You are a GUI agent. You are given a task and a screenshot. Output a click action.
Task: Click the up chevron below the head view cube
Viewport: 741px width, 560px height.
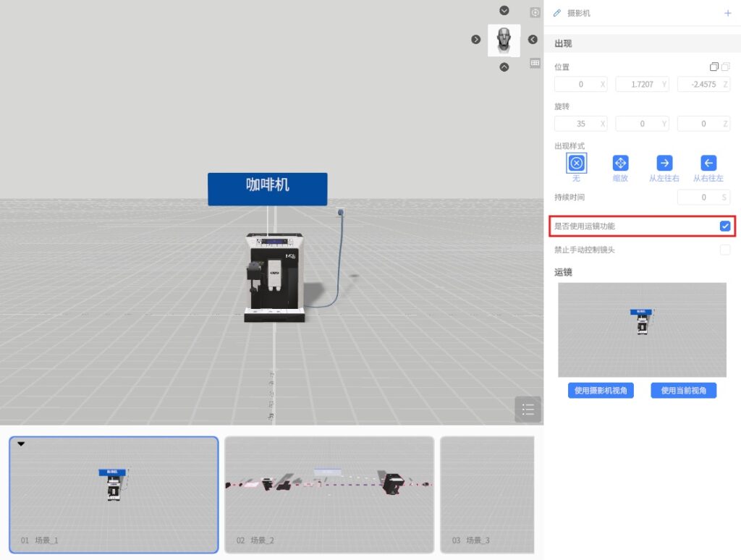click(x=504, y=67)
